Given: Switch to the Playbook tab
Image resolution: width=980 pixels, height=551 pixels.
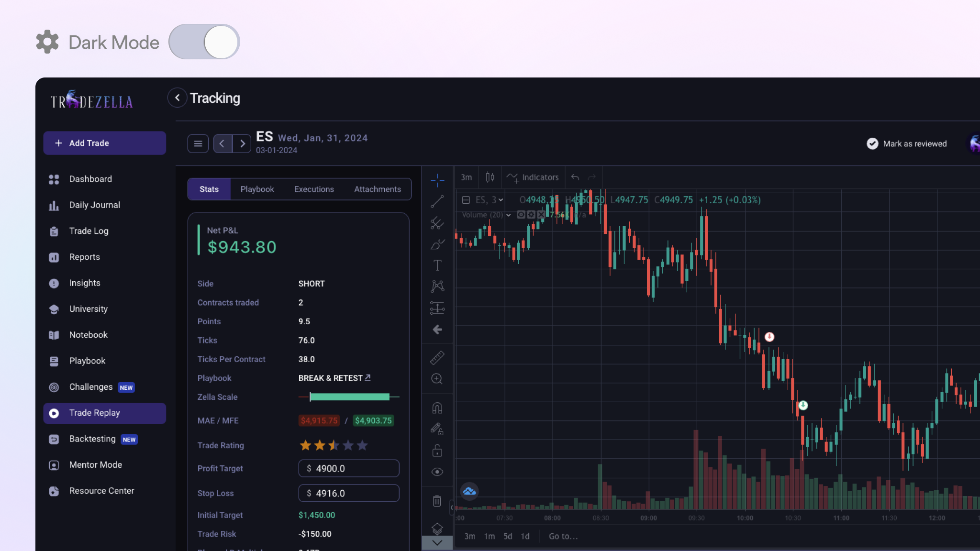Looking at the screenshot, I should 257,189.
